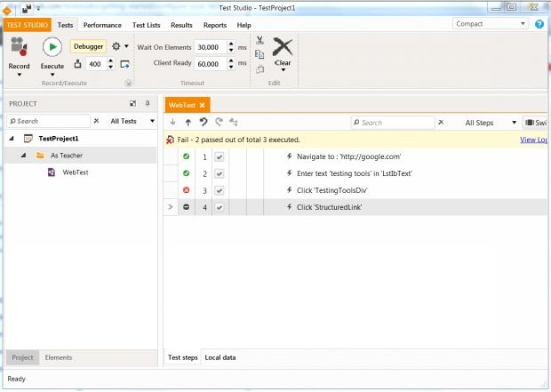Expand the Clear dropdown arrow

(x=283, y=70)
